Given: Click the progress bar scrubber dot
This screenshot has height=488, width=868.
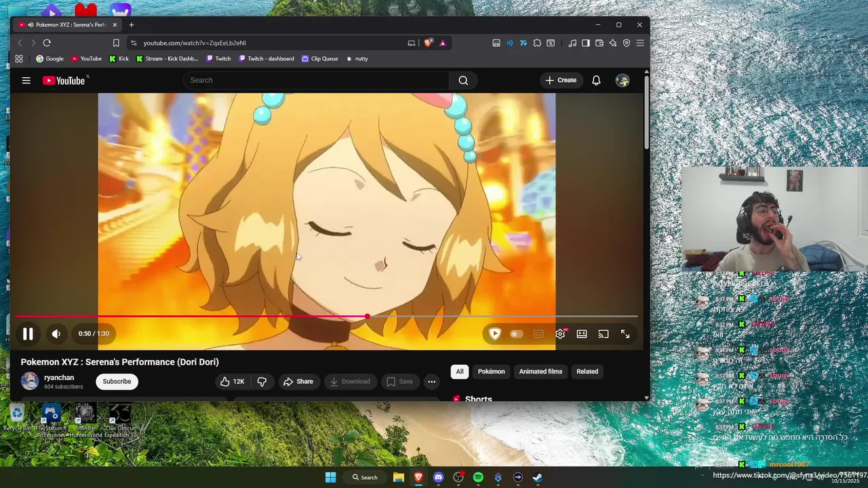Looking at the screenshot, I should tap(367, 317).
